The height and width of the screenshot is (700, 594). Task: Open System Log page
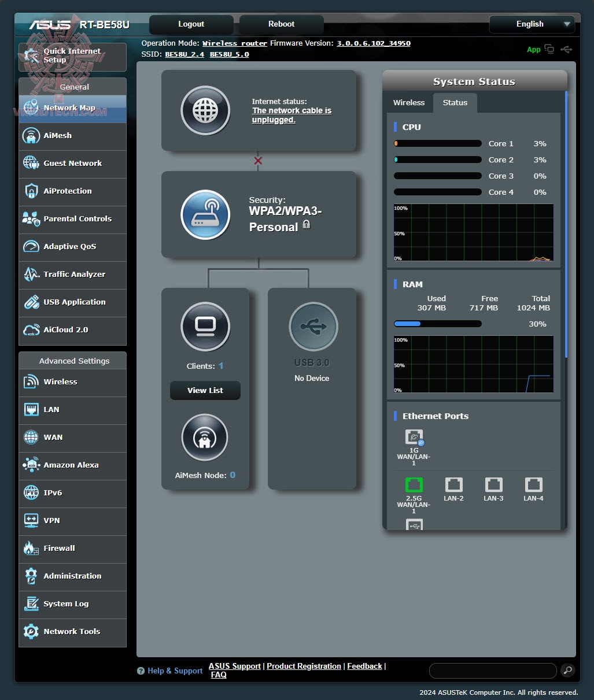(72, 604)
